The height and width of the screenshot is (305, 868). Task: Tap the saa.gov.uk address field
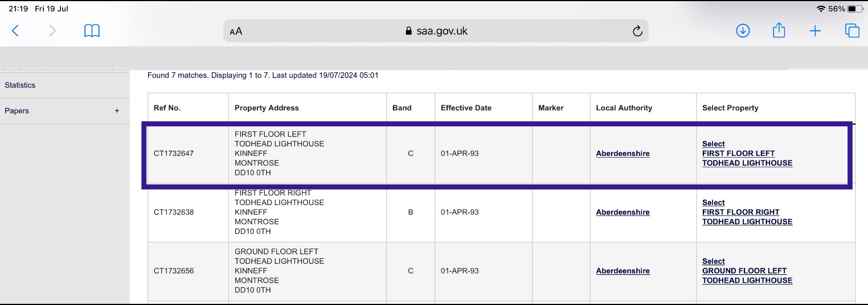[x=436, y=31]
